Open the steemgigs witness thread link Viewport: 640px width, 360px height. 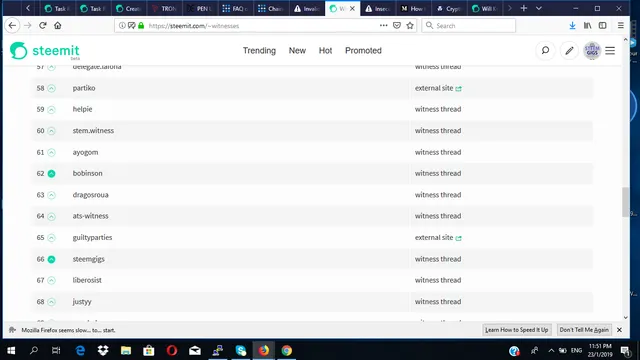438,259
